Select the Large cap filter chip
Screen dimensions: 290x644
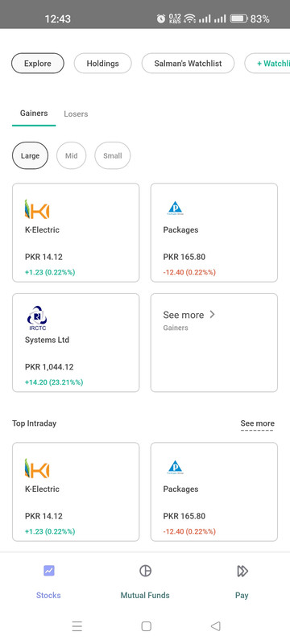(31, 155)
